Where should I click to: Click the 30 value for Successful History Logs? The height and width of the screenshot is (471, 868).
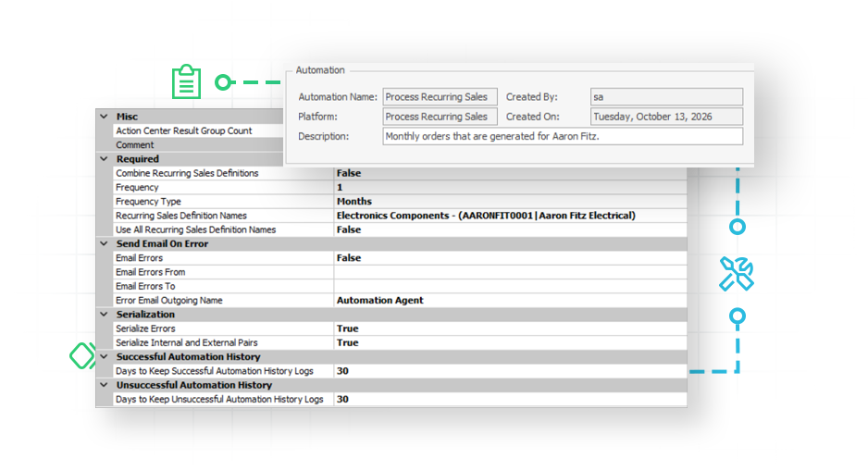point(342,371)
